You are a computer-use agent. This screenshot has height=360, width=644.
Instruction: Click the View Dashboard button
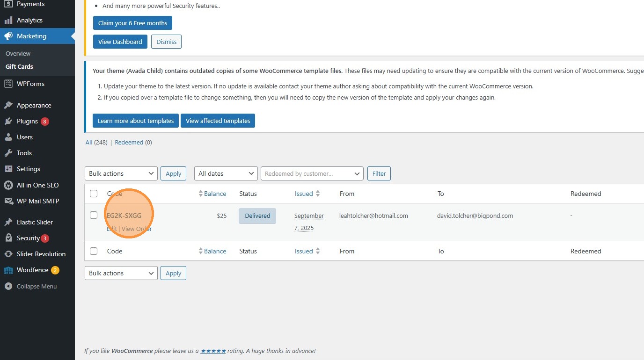click(x=120, y=42)
